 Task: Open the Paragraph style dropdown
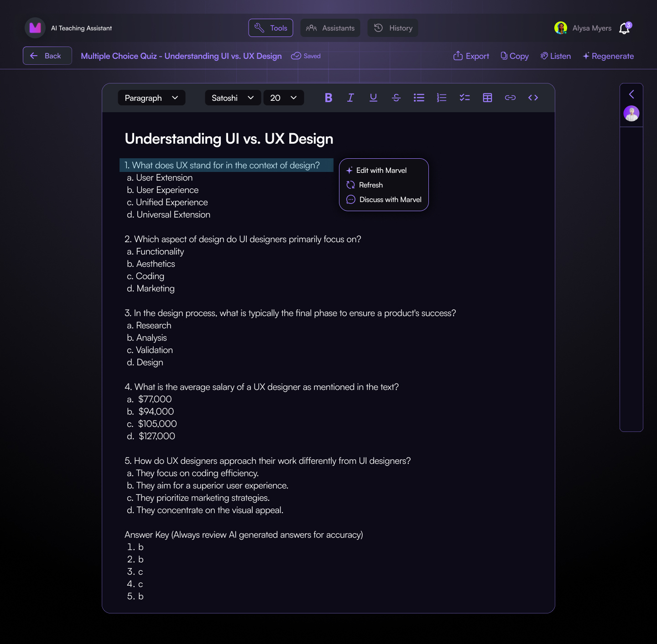[151, 97]
